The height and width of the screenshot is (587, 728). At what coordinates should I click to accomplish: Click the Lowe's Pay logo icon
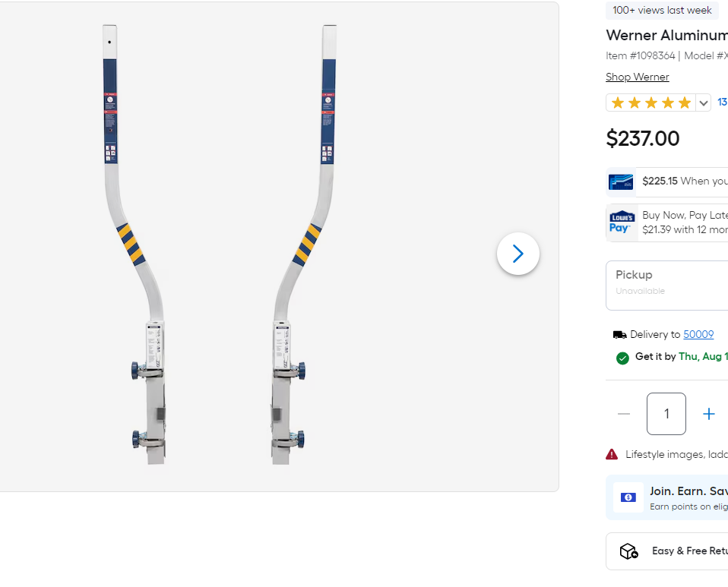click(x=622, y=222)
